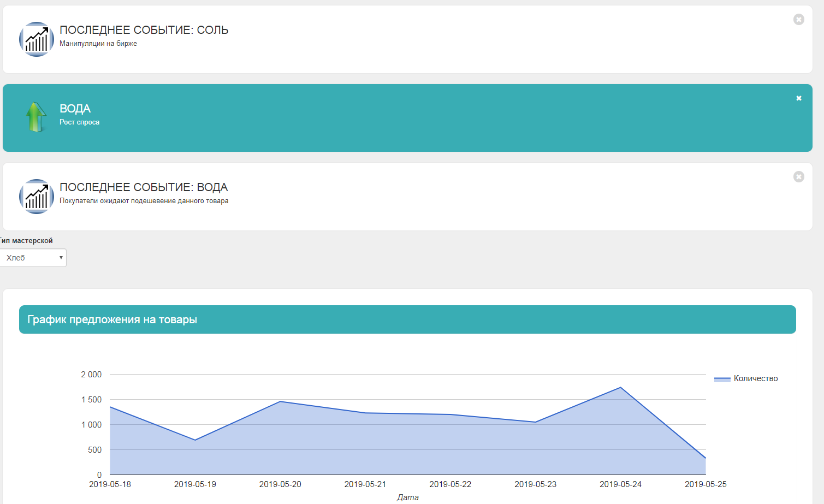Click the 2019-05-18 date axis label
This screenshot has height=504, width=824.
110,484
